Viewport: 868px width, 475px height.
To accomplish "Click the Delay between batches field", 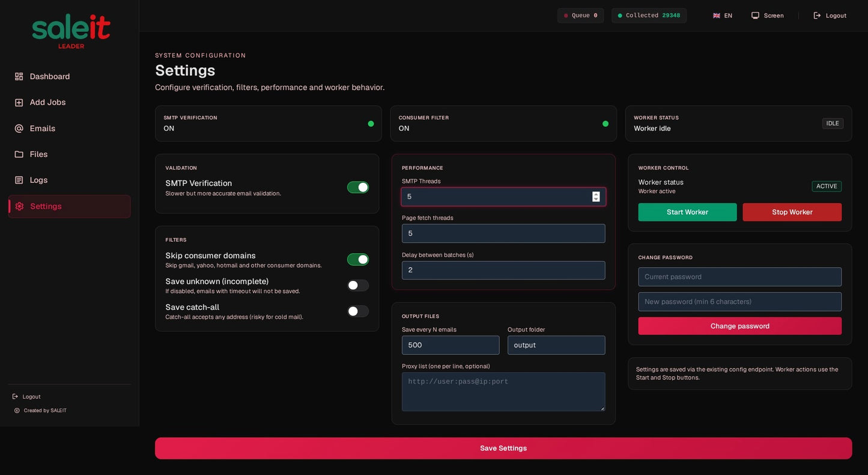I will [x=503, y=271].
